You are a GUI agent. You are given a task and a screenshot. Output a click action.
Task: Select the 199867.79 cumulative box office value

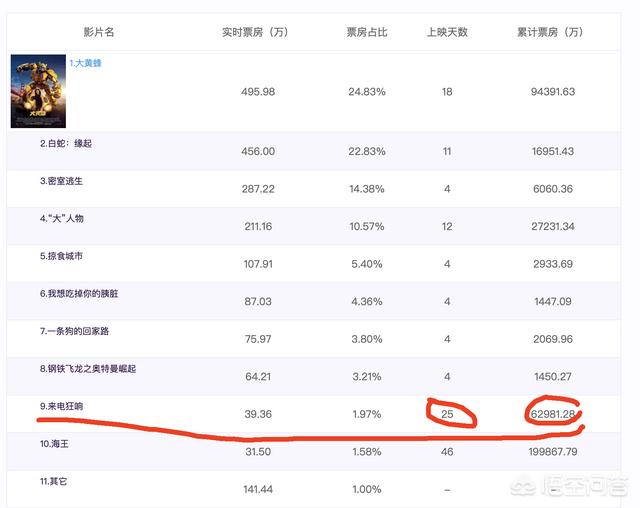pyautogui.click(x=553, y=452)
